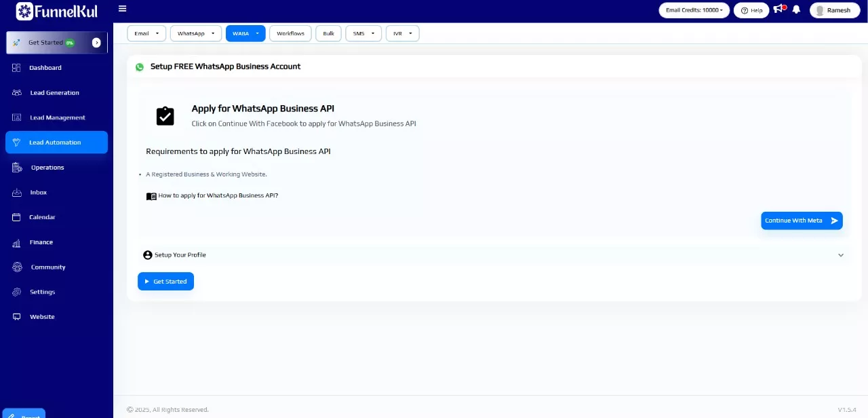
Task: Switch to the Workflows tab
Action: pyautogui.click(x=290, y=33)
